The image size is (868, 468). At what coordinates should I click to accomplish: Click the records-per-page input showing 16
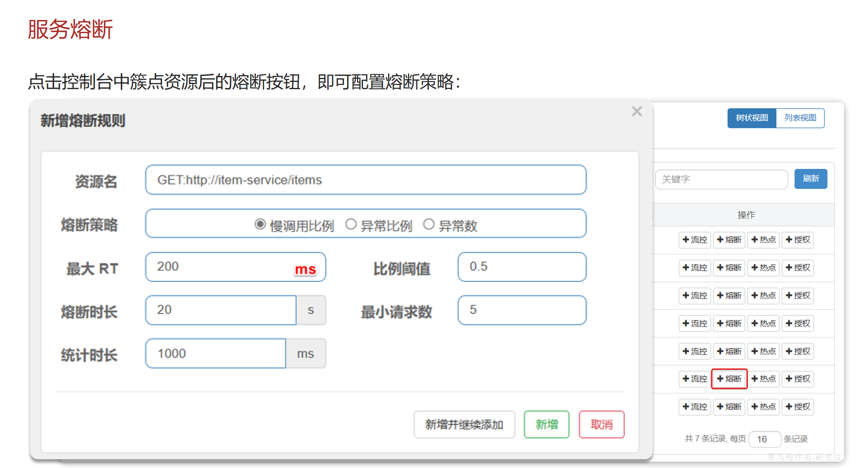click(765, 439)
